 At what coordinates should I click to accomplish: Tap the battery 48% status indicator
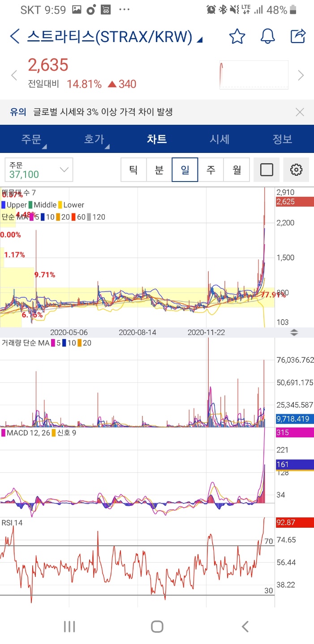(x=282, y=10)
